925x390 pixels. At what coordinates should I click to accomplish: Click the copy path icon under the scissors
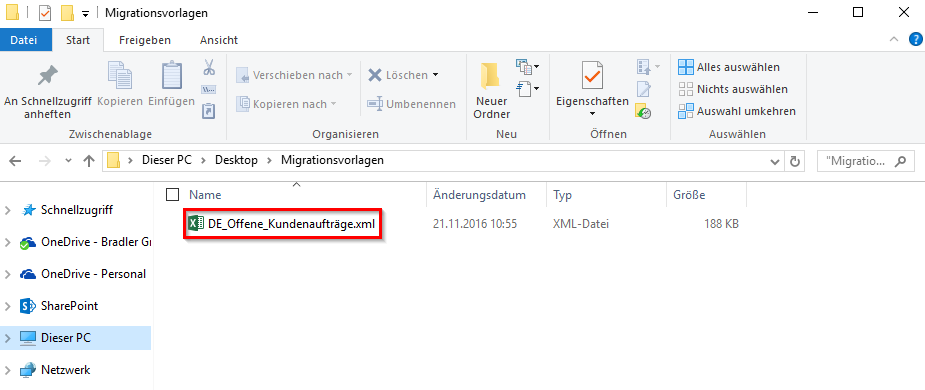(208, 90)
